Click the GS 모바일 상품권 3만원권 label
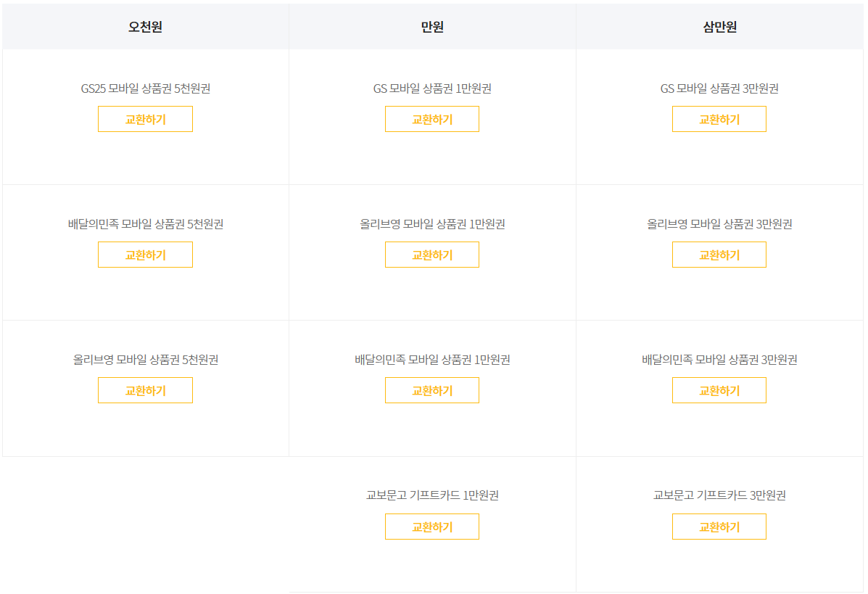 719,88
